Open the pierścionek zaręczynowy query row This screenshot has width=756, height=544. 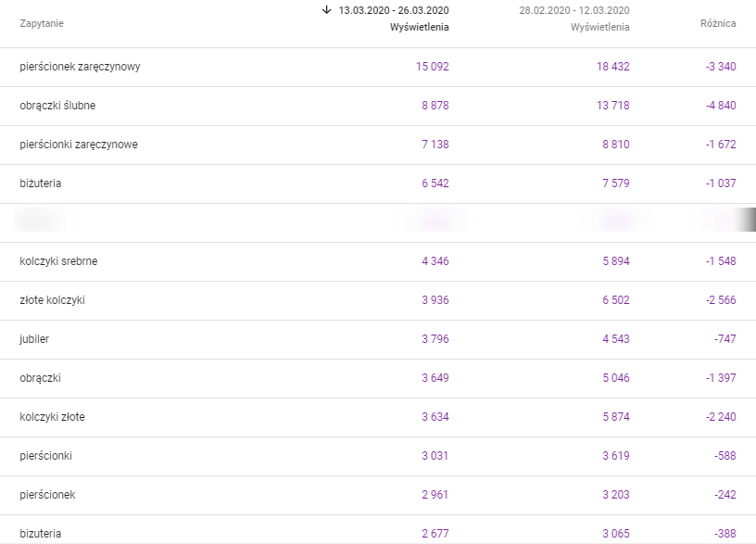(x=378, y=67)
